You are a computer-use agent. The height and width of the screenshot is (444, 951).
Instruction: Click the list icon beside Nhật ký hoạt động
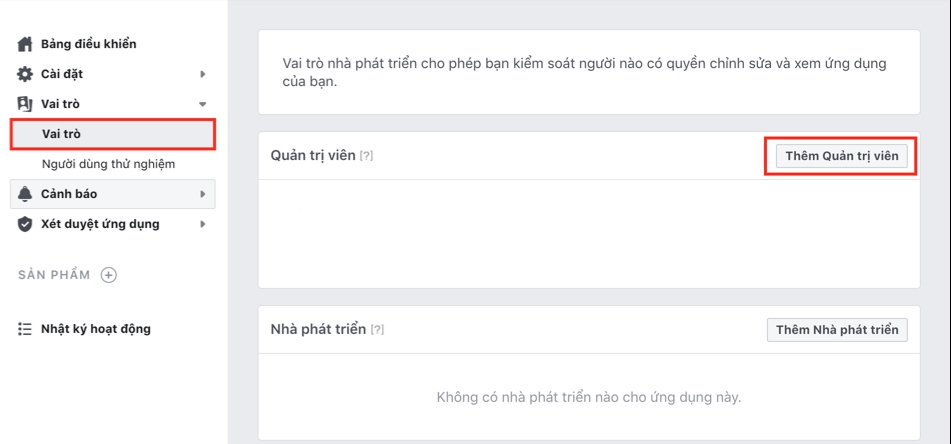[x=26, y=329]
